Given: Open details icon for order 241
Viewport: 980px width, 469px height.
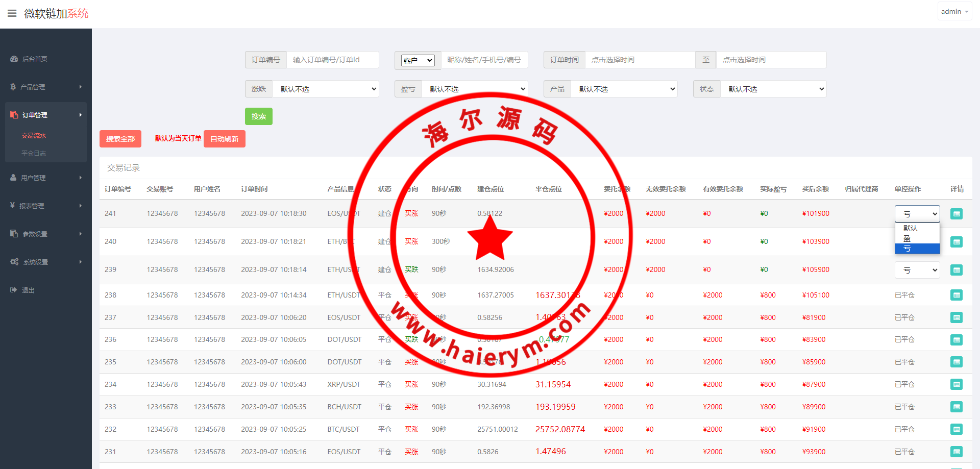Looking at the screenshot, I should [956, 214].
